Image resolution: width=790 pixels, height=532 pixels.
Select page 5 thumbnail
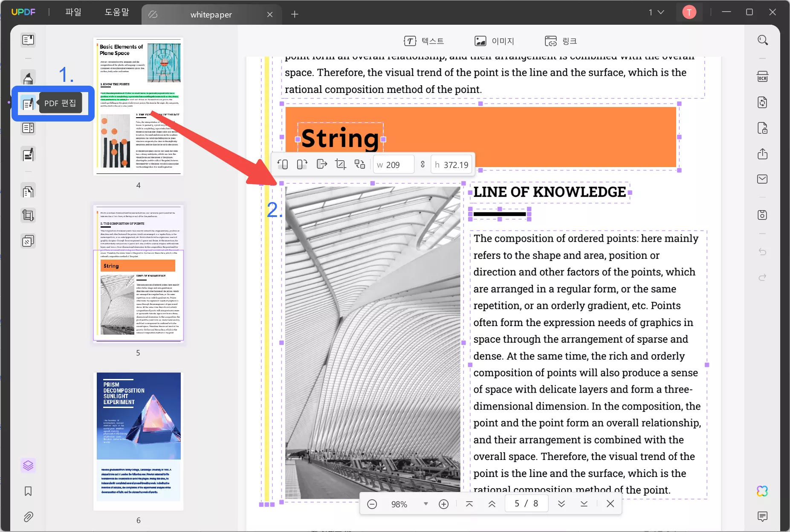coord(139,274)
